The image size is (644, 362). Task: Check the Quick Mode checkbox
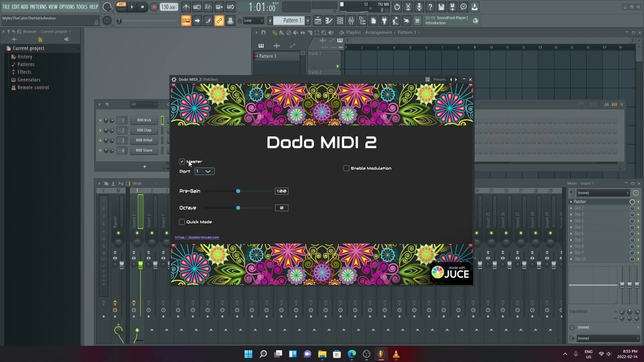coord(182,222)
